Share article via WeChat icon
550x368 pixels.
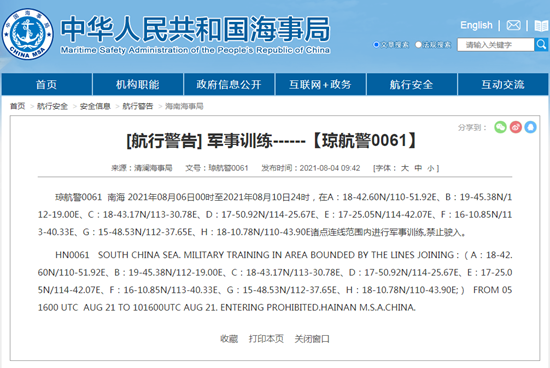coord(501,127)
